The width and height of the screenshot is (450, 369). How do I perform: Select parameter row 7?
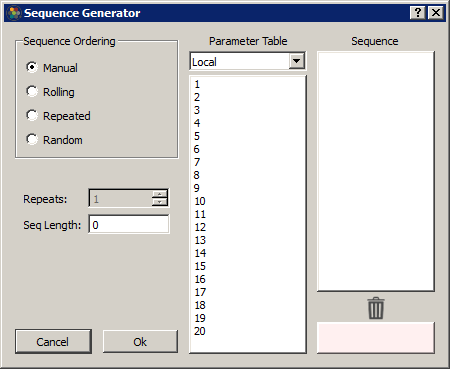[247, 162]
